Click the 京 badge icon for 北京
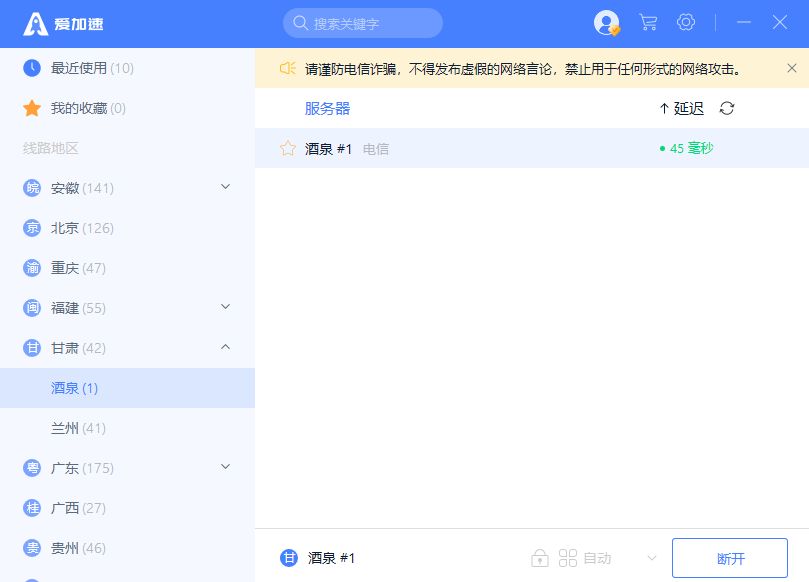Screen dimensions: 809x582 32,228
